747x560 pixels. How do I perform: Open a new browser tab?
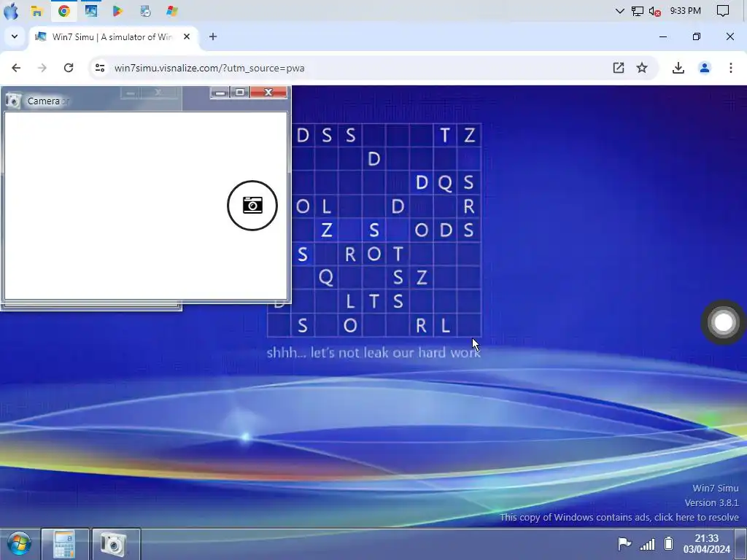213,36
